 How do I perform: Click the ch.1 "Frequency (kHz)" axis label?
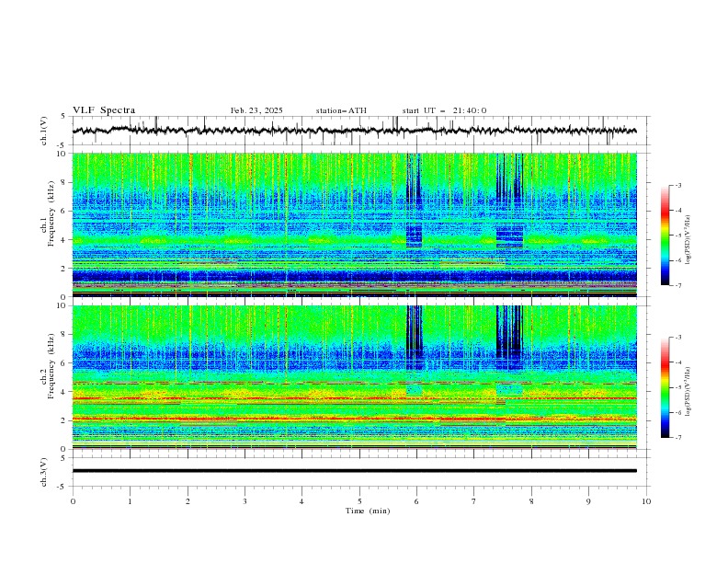pos(51,212)
